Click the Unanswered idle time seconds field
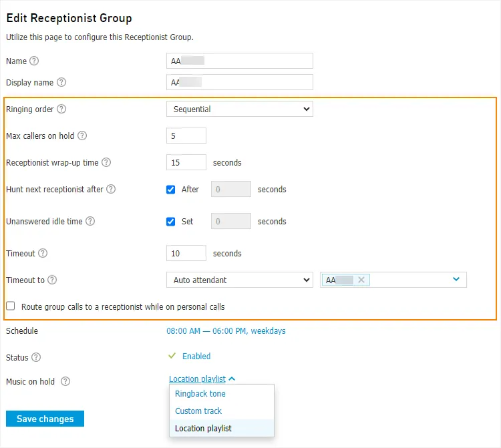 (x=231, y=221)
